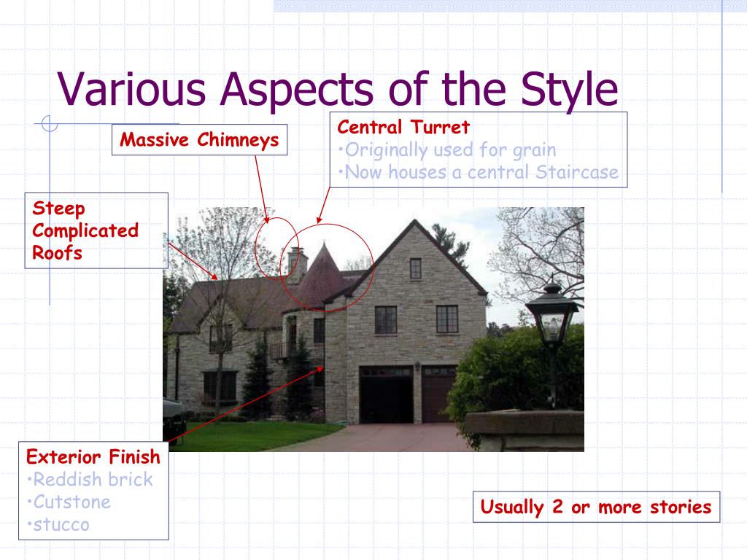Select the 'Massive Chimneys' label box

[x=200, y=140]
